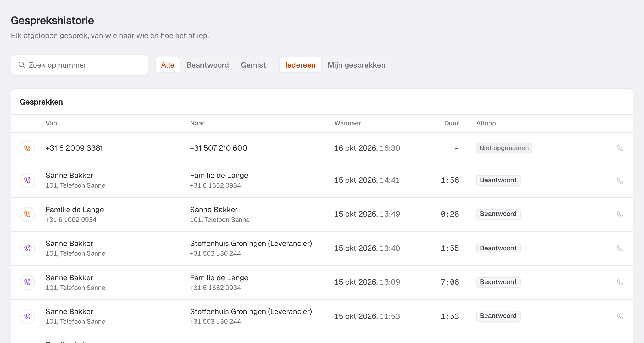Click phone icon on 15 okt 13:49 row
The height and width of the screenshot is (343, 644).
pyautogui.click(x=620, y=214)
